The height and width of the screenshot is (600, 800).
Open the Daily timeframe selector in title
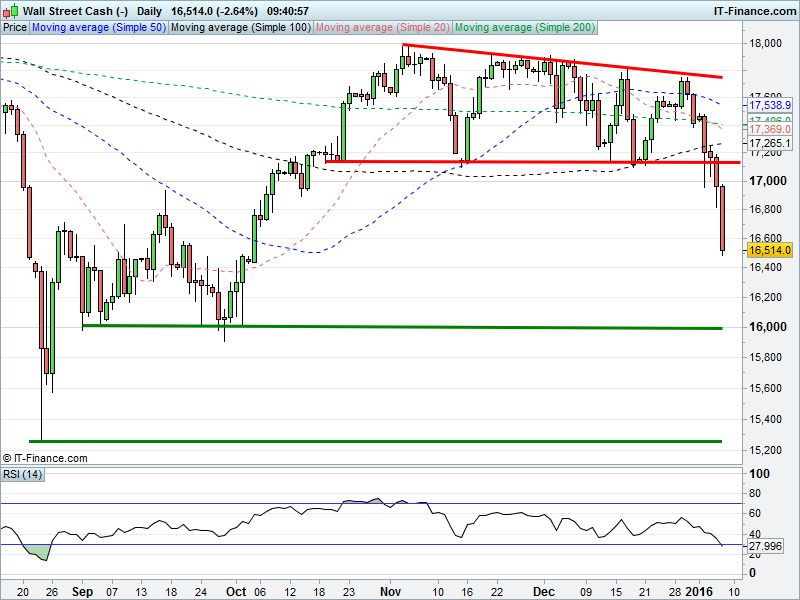coord(149,11)
